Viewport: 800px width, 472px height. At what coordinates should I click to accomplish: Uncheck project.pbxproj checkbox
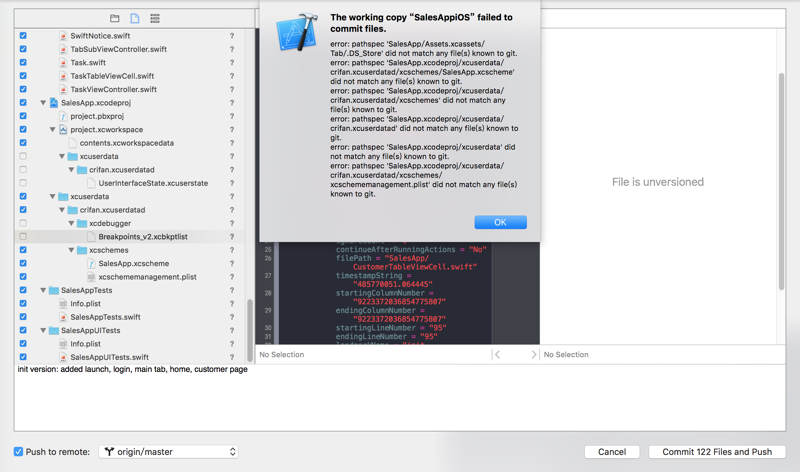(23, 116)
